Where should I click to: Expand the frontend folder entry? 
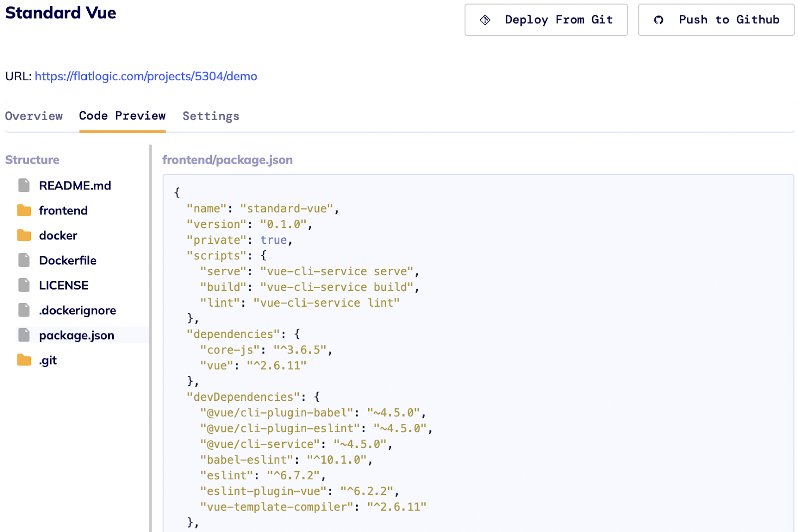coord(63,210)
